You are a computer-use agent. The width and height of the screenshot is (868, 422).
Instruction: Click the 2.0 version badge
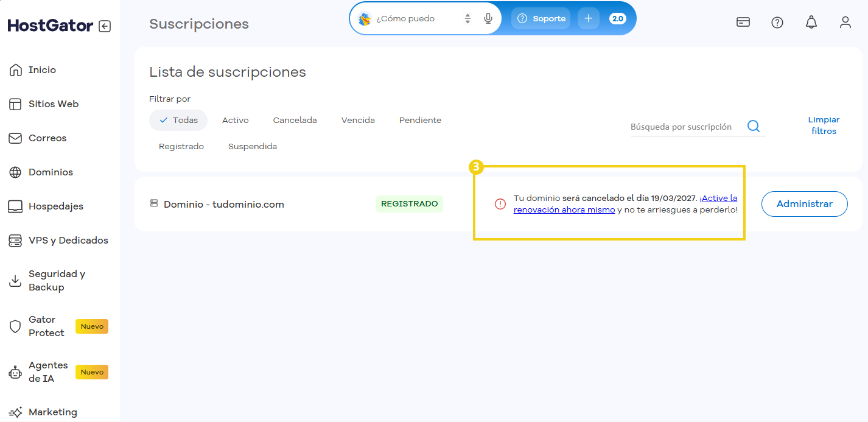pyautogui.click(x=618, y=19)
